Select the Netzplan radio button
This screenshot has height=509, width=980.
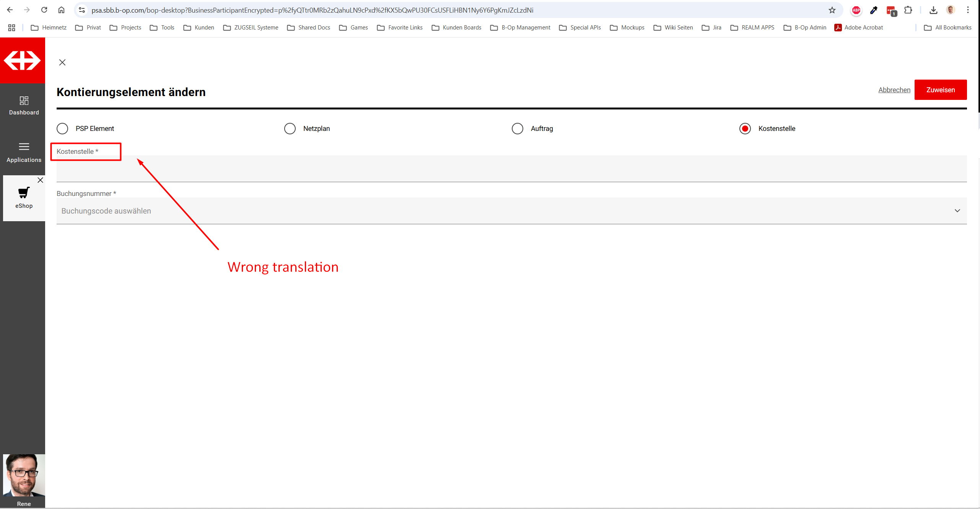pyautogui.click(x=290, y=129)
